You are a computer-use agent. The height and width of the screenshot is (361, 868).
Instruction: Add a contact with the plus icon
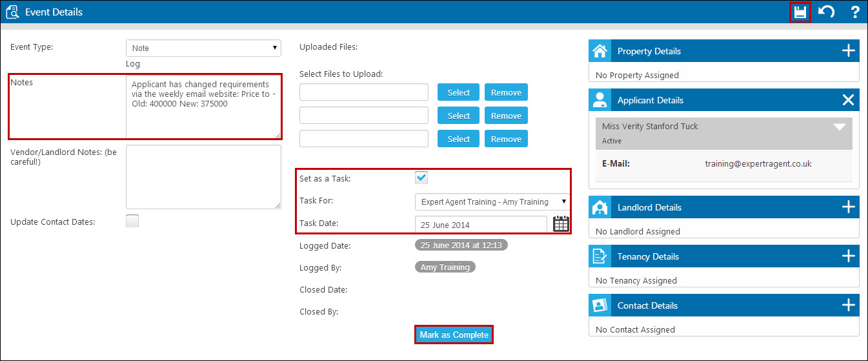tap(849, 305)
